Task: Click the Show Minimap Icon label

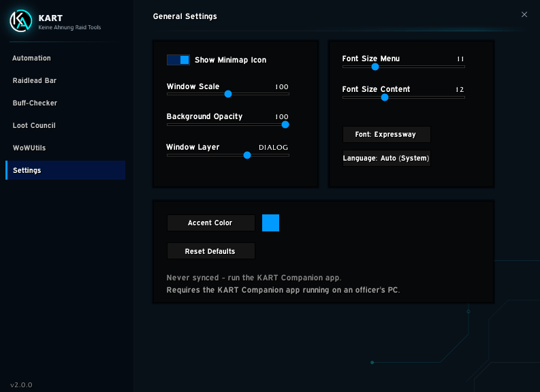Action: click(230, 60)
